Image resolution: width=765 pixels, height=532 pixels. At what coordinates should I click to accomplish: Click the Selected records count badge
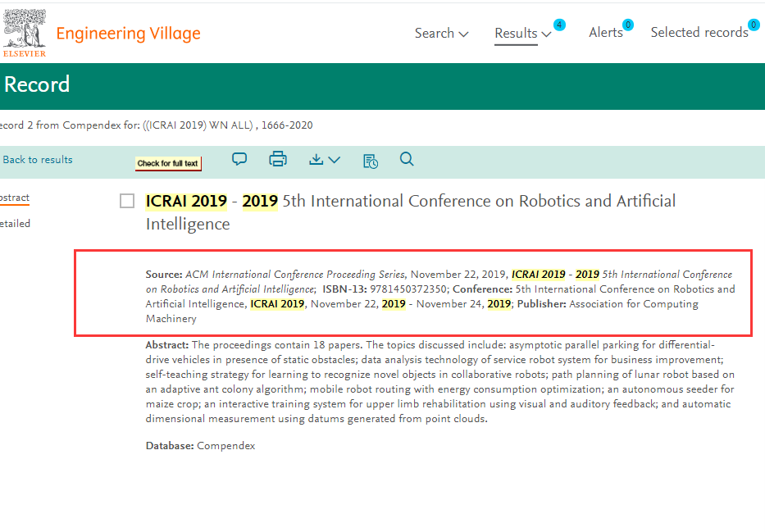coord(754,25)
